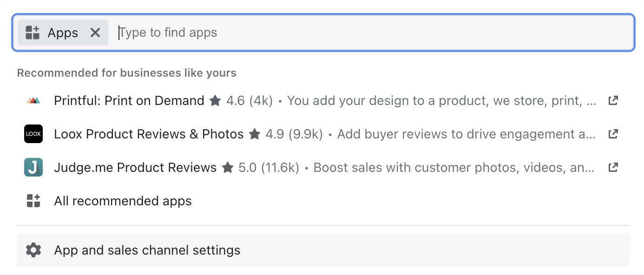Click Printful star rating 4.6 (4k)
Image resolution: width=644 pixels, height=275 pixels.
241,100
